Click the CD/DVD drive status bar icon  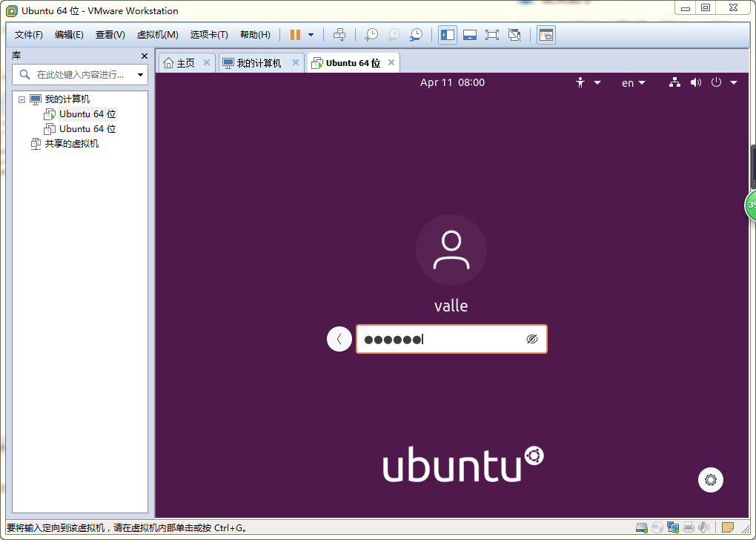657,527
